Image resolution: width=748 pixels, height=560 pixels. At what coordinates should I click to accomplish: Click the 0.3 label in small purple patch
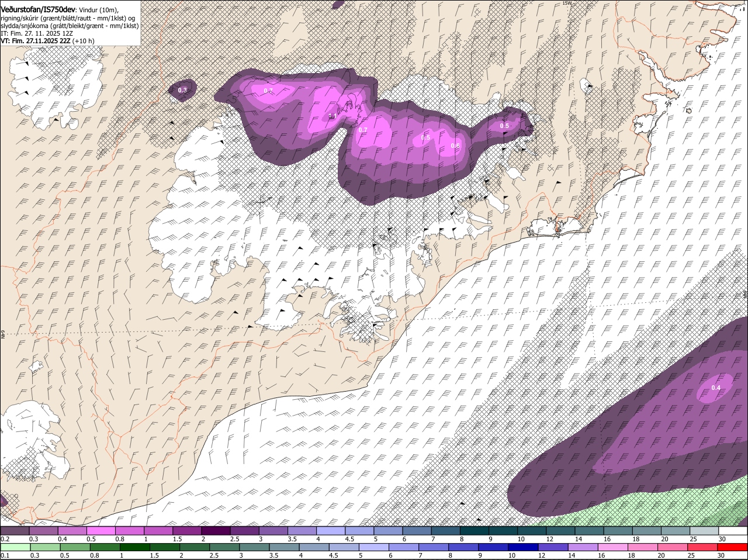tap(182, 90)
